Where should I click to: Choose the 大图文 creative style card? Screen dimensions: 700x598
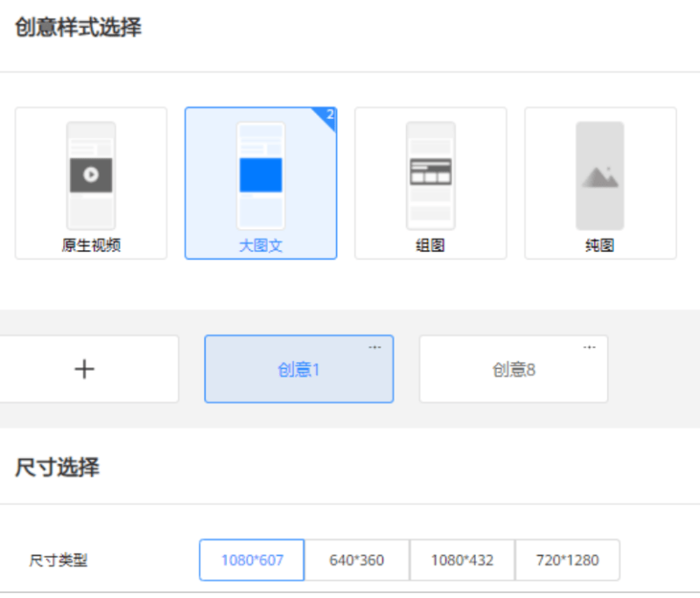(x=260, y=182)
